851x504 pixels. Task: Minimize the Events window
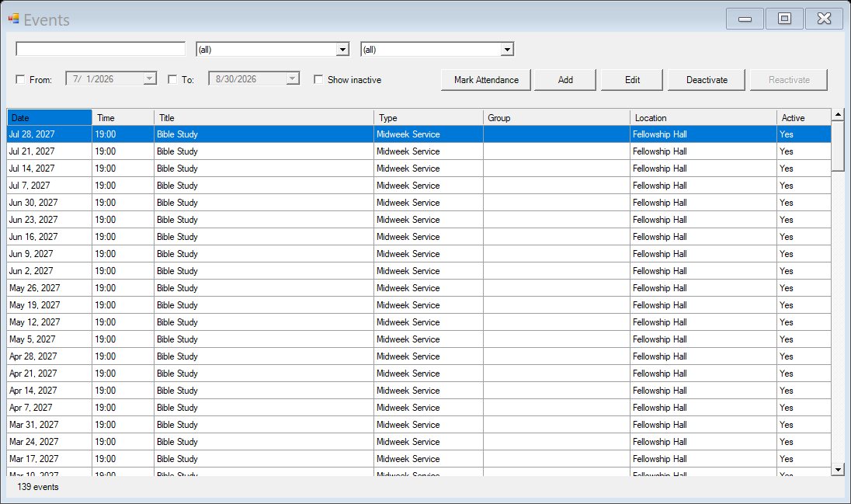[745, 19]
